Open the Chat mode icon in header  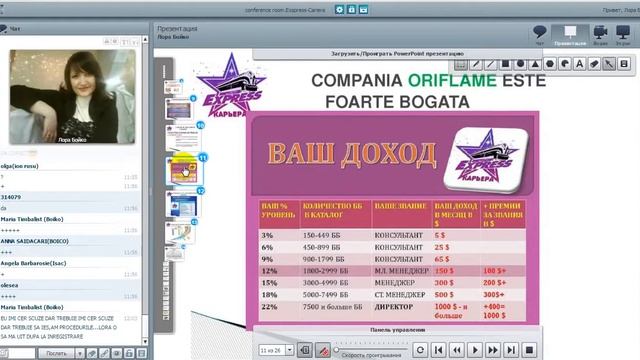tap(540, 35)
